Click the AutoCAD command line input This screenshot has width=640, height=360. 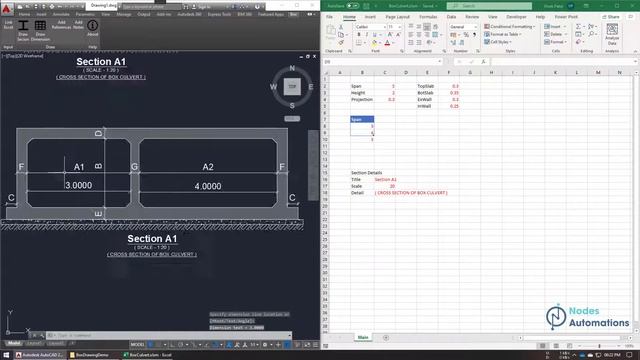click(169, 336)
